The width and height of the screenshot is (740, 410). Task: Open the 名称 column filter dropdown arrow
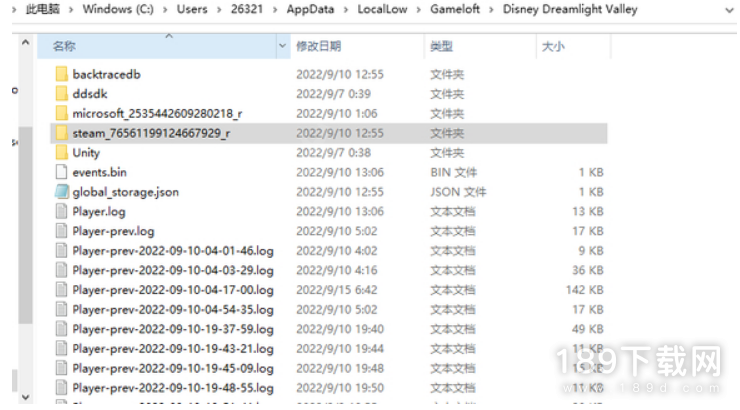click(x=282, y=46)
